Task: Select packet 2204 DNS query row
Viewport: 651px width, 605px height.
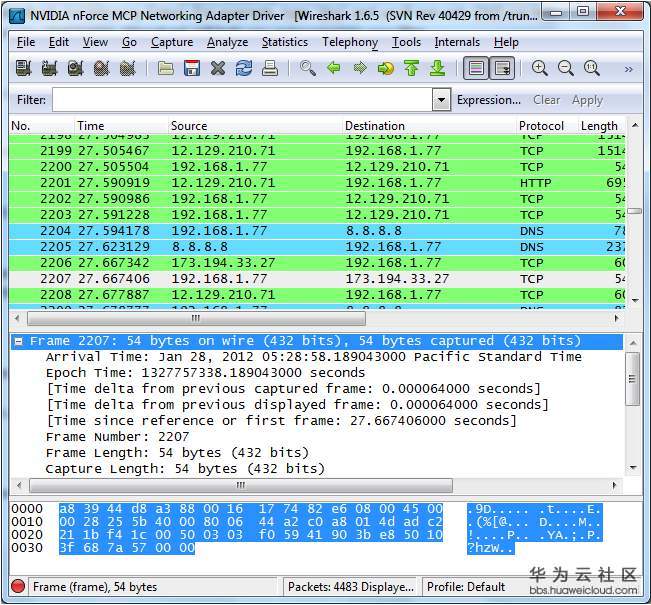Action: click(317, 231)
